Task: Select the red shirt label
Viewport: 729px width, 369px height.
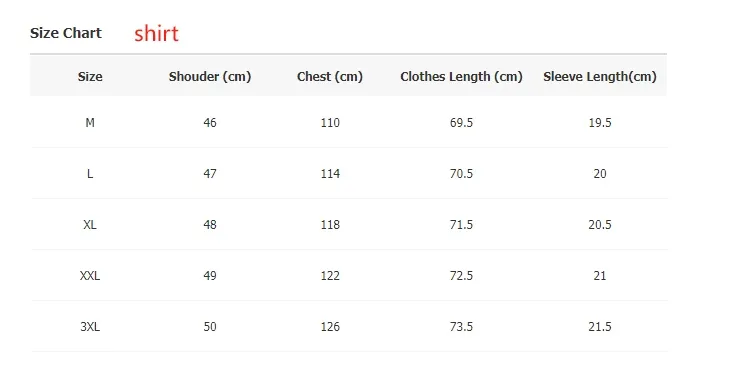Action: (x=156, y=33)
